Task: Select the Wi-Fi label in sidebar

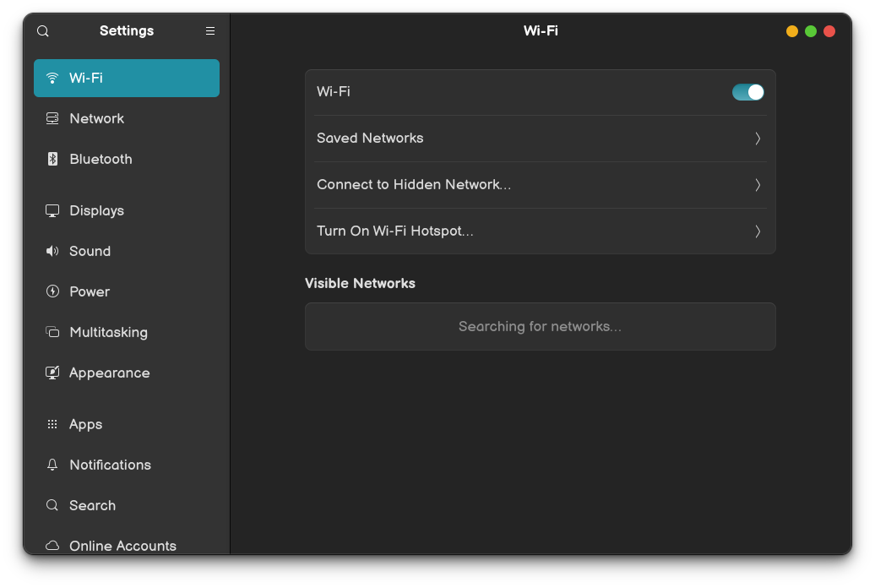Action: click(86, 79)
